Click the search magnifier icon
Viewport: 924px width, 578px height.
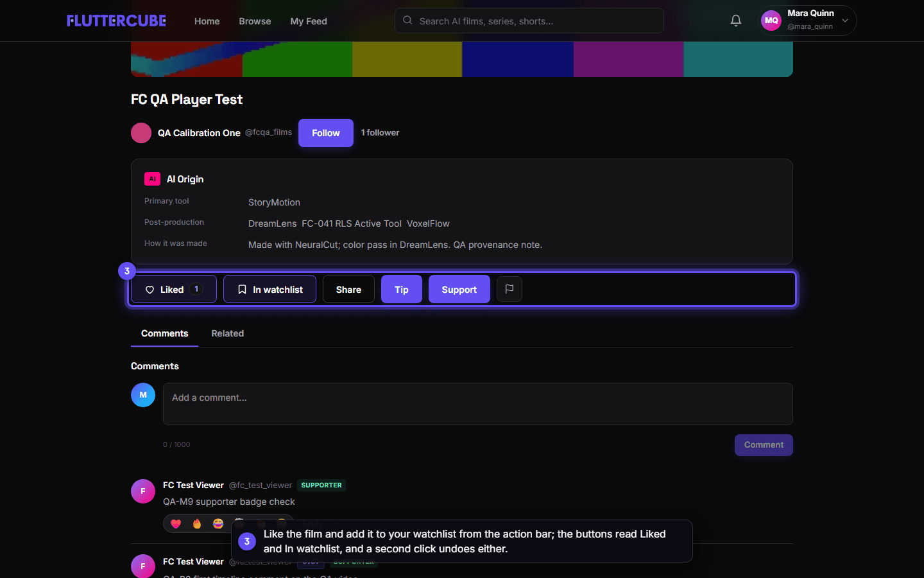click(407, 21)
